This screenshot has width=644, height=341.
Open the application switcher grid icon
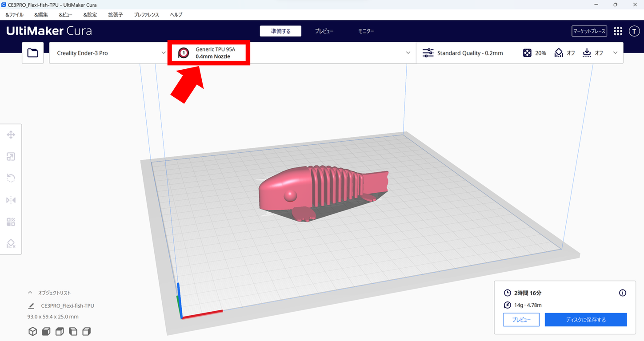point(618,31)
